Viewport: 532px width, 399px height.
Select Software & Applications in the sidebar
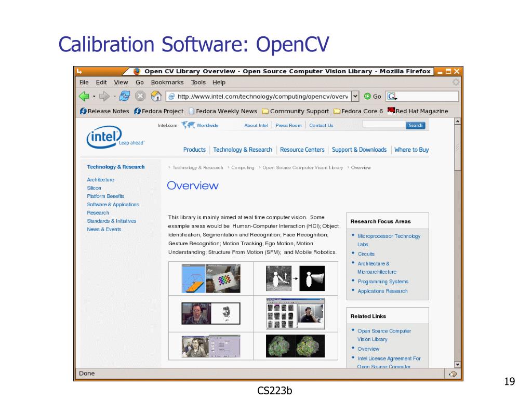click(x=113, y=205)
